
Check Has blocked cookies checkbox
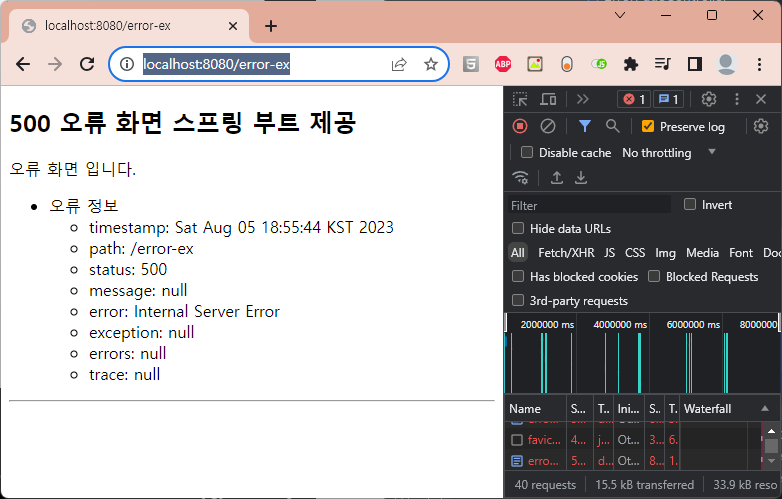click(x=518, y=276)
